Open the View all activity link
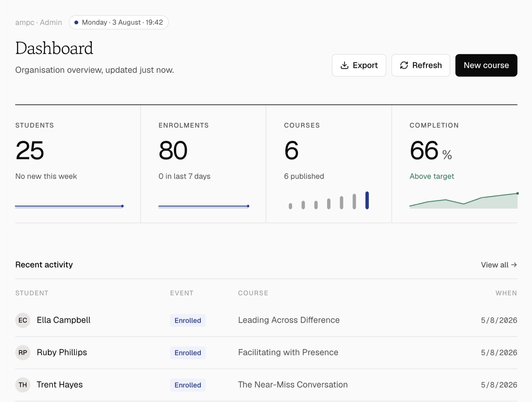Image resolution: width=532 pixels, height=402 pixels. coord(499,265)
